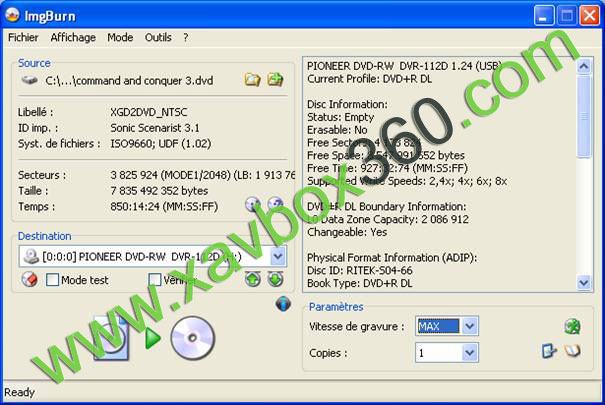Eject the drive tray with up-arrow icon
This screenshot has width=605, height=405.
click(x=253, y=279)
